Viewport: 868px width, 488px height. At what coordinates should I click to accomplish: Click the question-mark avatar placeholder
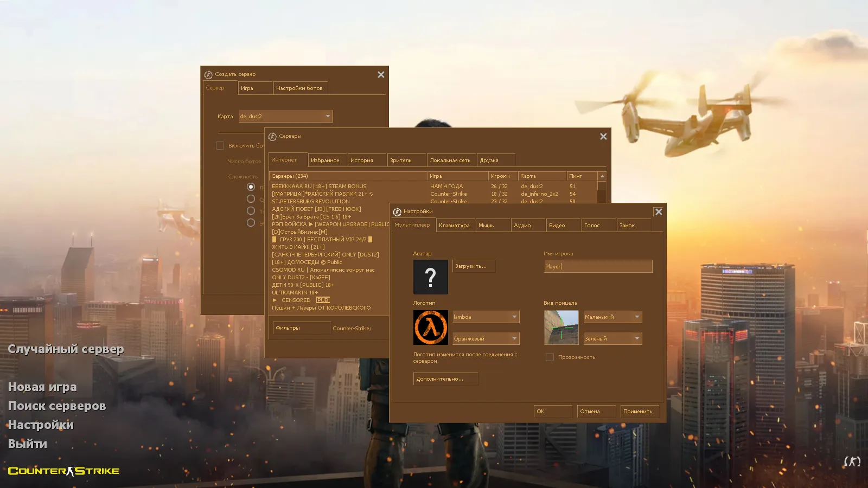pyautogui.click(x=430, y=277)
